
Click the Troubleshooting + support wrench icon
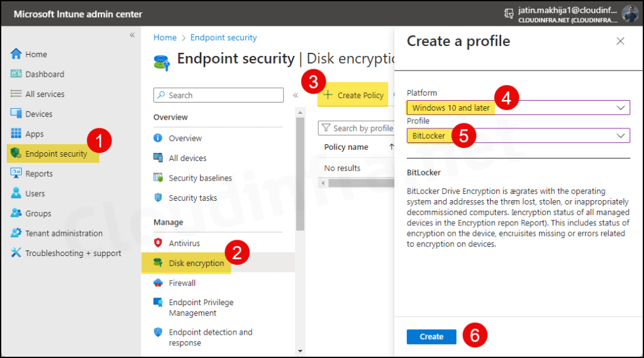16,252
